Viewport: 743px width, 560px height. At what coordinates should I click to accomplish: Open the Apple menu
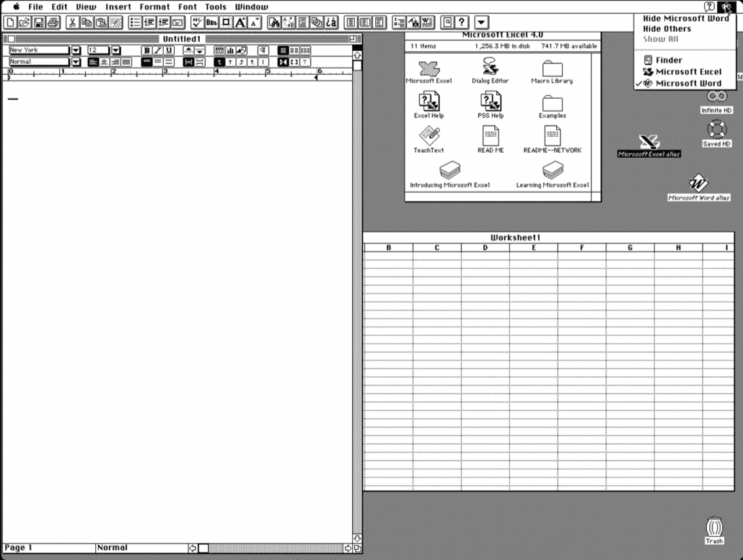[x=16, y=6]
